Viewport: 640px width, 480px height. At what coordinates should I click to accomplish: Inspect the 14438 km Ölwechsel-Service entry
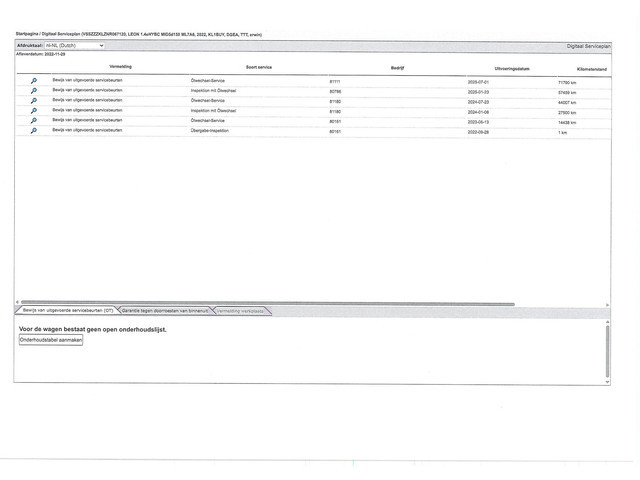pos(33,121)
